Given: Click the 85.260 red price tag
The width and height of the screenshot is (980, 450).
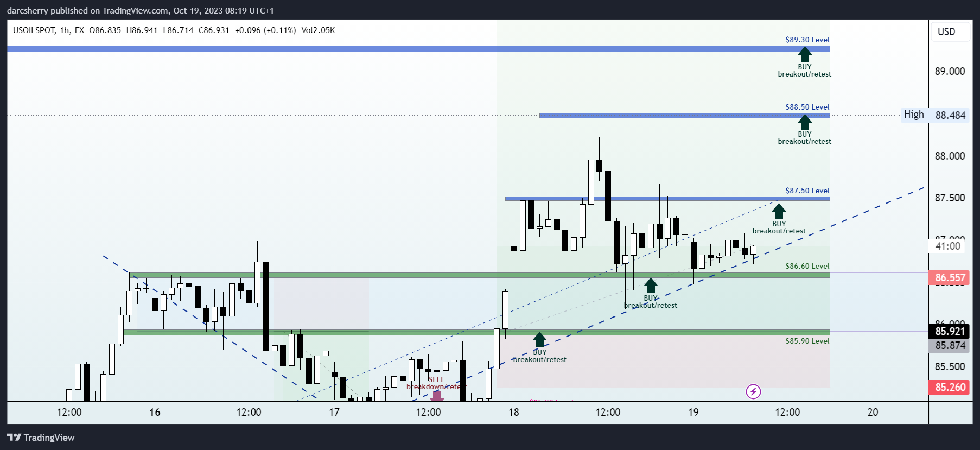Looking at the screenshot, I should pyautogui.click(x=950, y=387).
